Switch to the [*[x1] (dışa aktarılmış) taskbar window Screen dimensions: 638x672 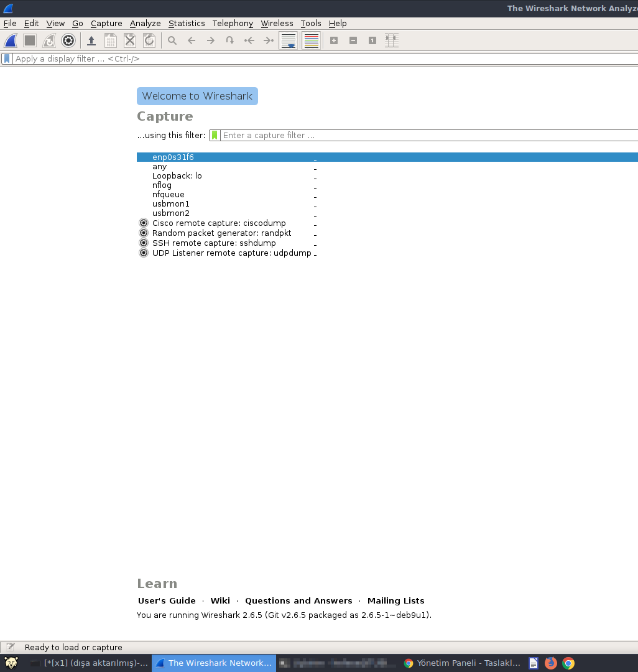coord(90,663)
